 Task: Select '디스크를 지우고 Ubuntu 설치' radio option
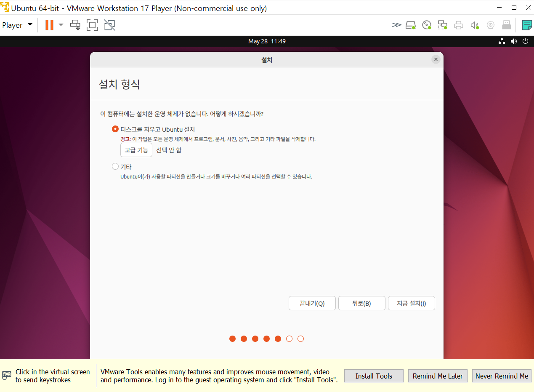(x=115, y=129)
